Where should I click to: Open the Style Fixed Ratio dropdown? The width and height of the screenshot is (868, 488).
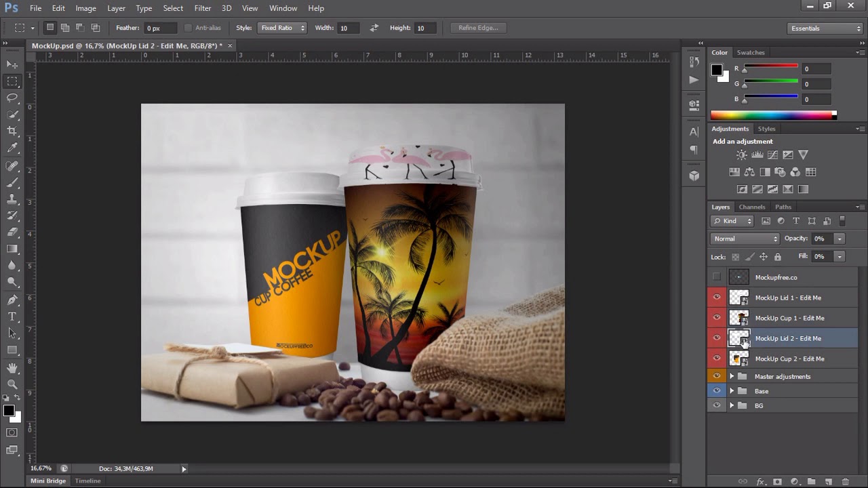(282, 28)
